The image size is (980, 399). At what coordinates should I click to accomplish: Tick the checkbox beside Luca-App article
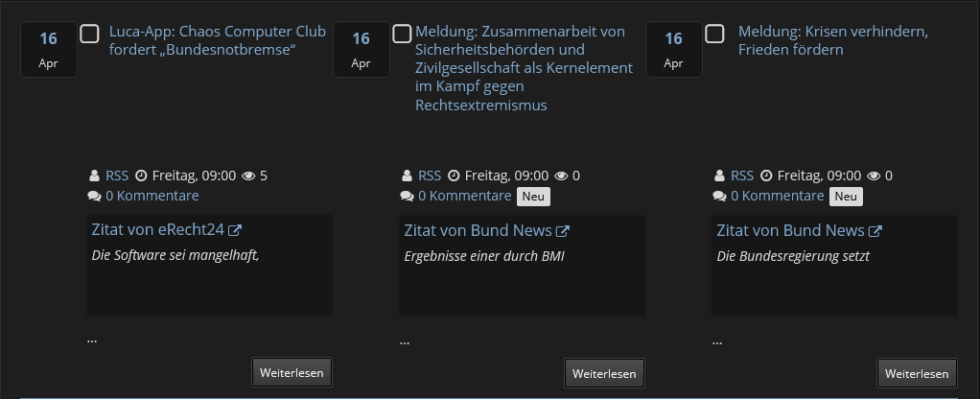[x=89, y=34]
